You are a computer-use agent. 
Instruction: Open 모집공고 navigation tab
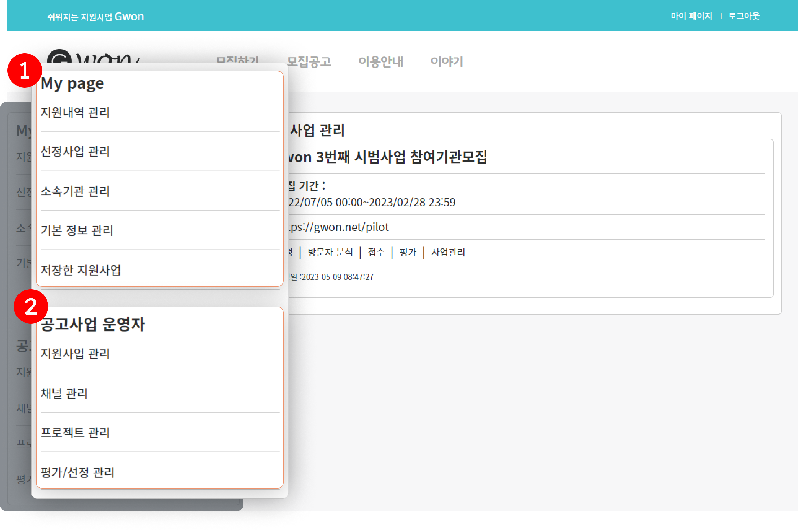click(309, 61)
